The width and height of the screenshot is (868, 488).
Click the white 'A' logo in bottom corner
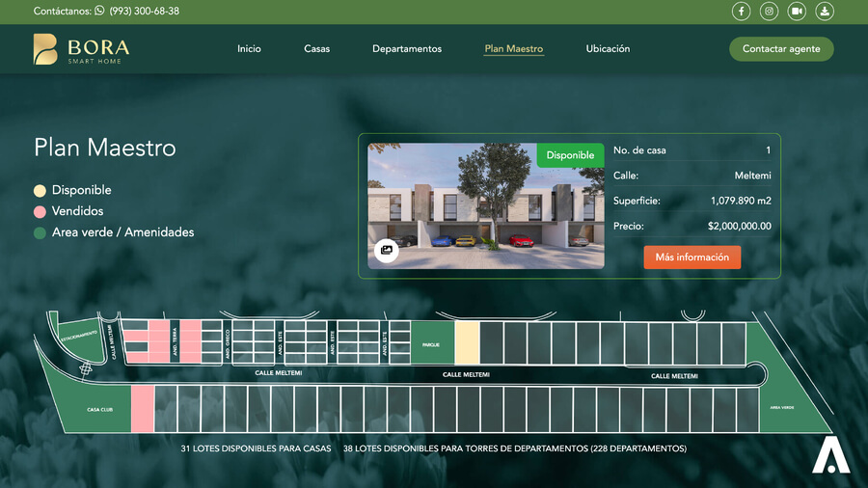point(830,455)
